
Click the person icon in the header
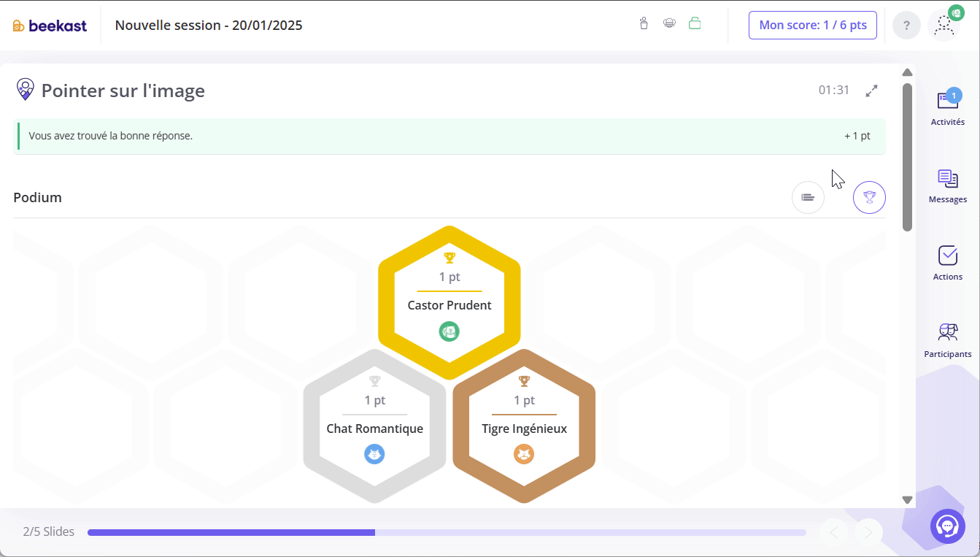(x=644, y=23)
